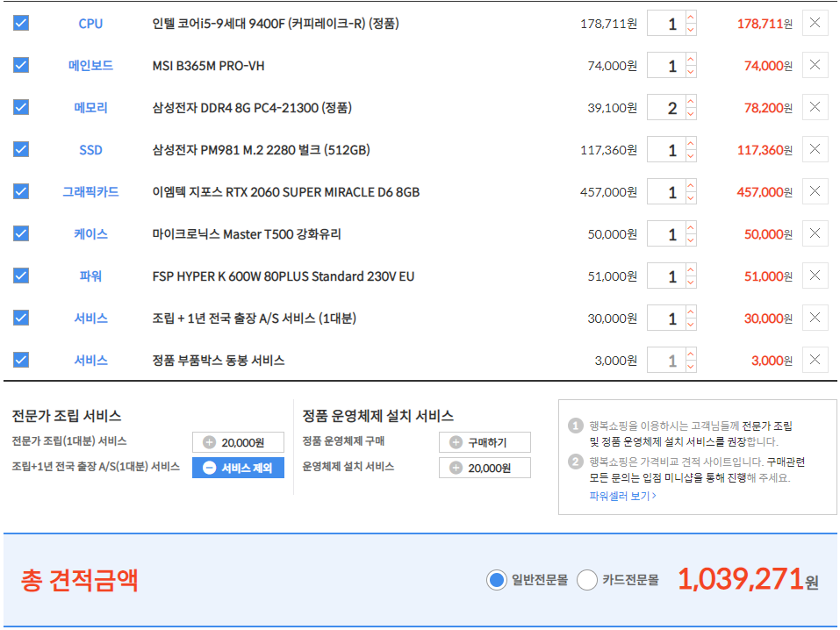Screen dimensions: 840x630
Task: Uncheck the CPU row checkbox
Action: pos(21,23)
